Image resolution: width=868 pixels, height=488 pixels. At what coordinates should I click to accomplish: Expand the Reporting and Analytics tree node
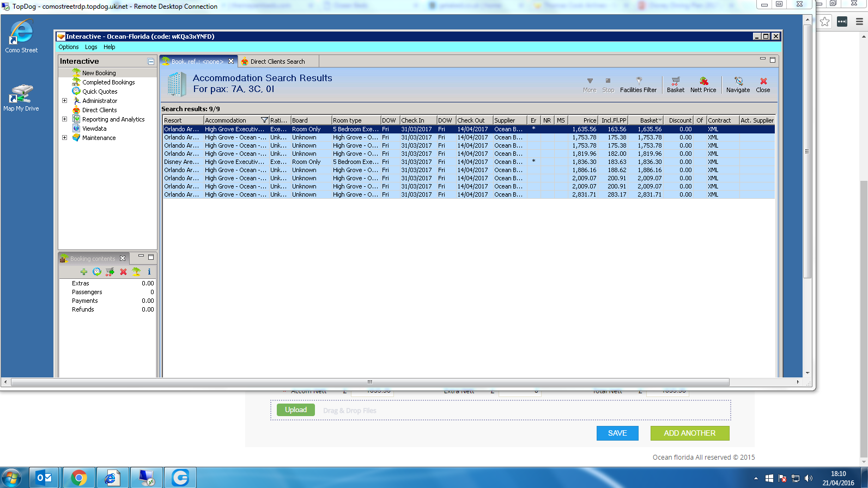(x=64, y=119)
